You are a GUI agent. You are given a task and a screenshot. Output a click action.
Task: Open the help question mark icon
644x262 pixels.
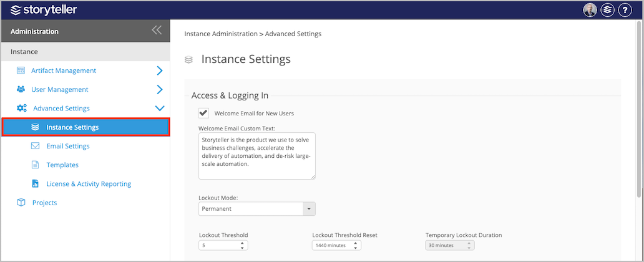pos(625,10)
